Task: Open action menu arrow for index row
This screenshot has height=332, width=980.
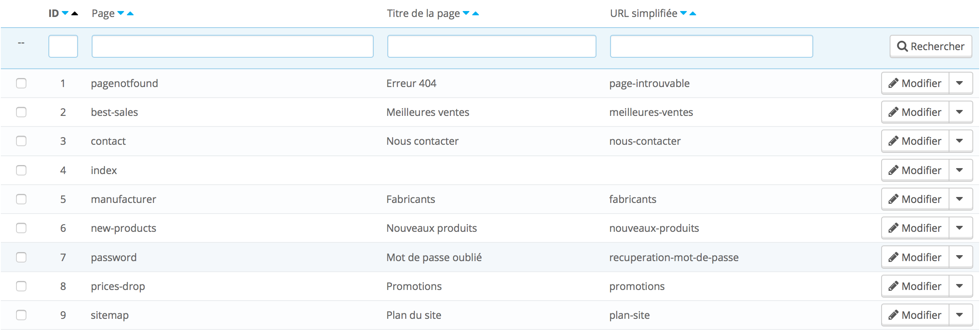Action: (x=960, y=170)
